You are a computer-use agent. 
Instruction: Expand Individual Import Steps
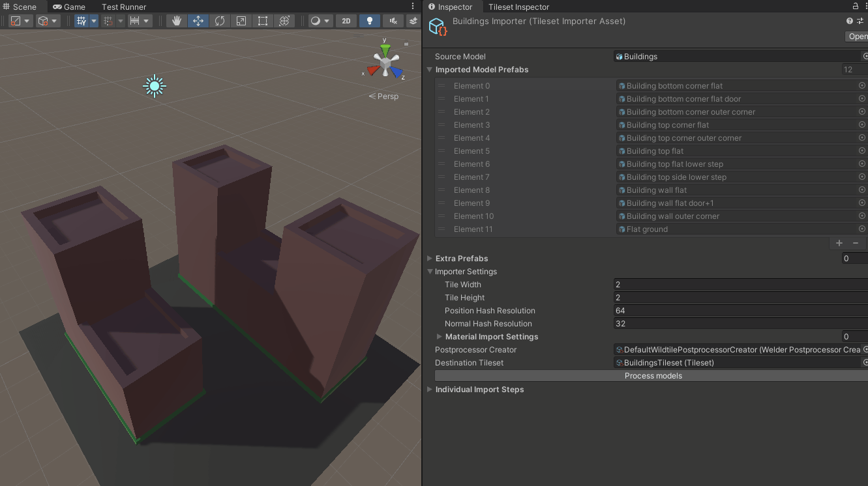point(429,389)
